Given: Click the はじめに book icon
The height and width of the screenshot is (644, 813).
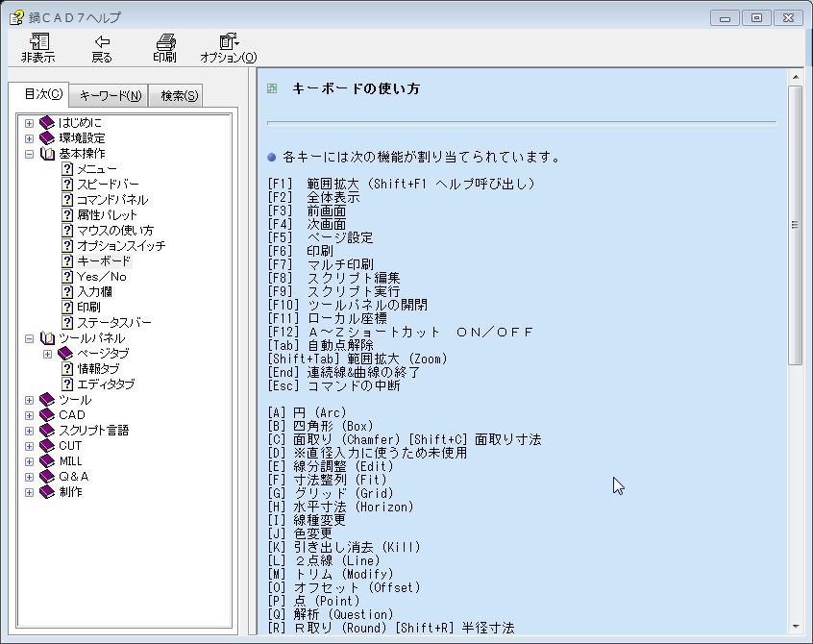Looking at the screenshot, I should tap(47, 123).
